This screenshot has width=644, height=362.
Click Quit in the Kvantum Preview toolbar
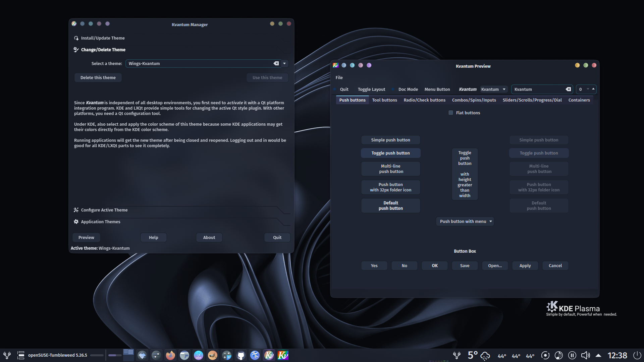tap(344, 89)
